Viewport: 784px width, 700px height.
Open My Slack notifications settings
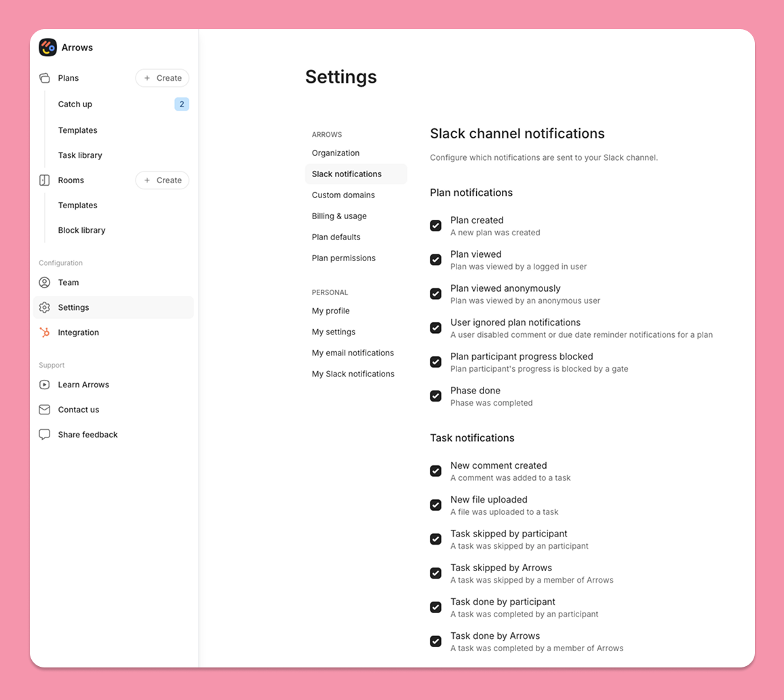[x=353, y=374]
